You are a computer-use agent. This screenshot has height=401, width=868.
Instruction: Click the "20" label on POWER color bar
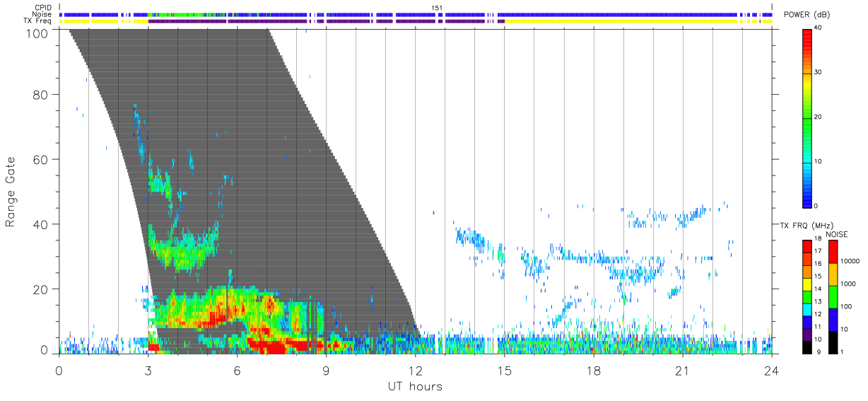click(x=819, y=117)
